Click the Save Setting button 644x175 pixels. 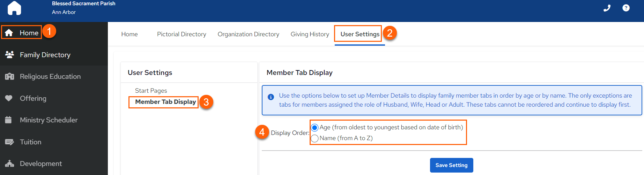451,165
